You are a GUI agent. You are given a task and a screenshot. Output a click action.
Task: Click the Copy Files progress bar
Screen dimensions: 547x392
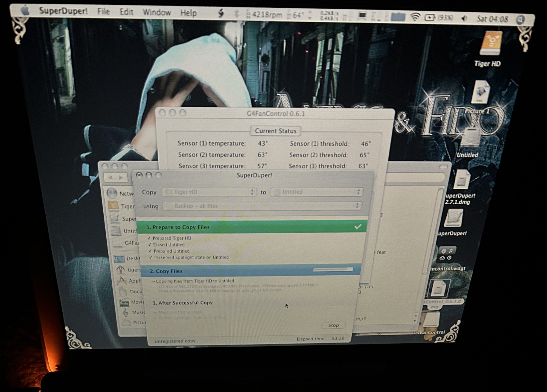point(333,269)
